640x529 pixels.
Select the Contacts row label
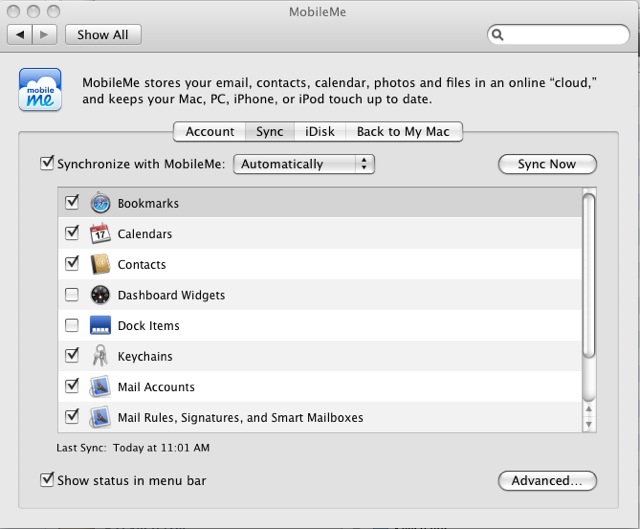pos(142,264)
